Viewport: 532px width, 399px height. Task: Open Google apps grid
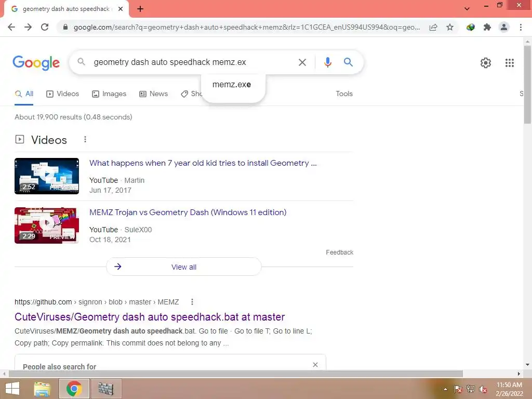(509, 63)
